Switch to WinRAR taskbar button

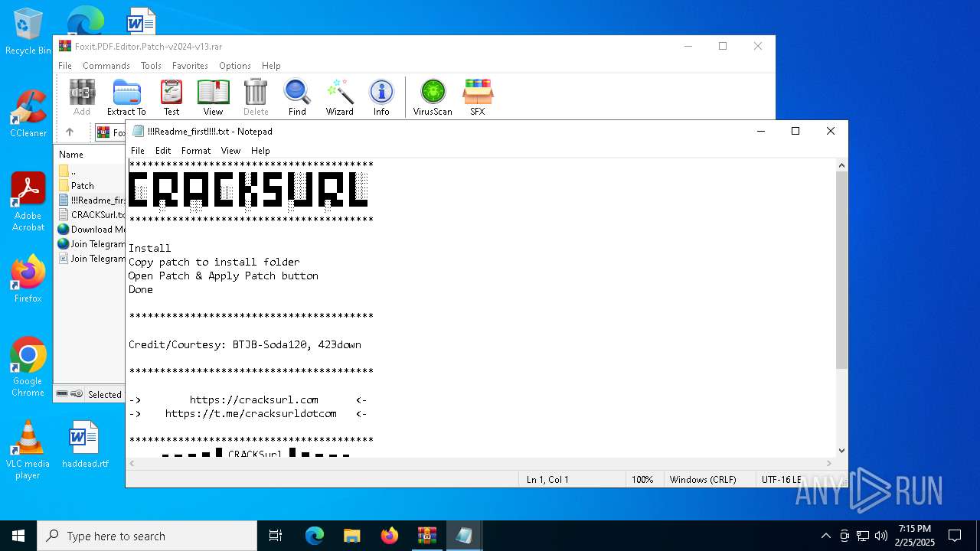[x=426, y=536]
